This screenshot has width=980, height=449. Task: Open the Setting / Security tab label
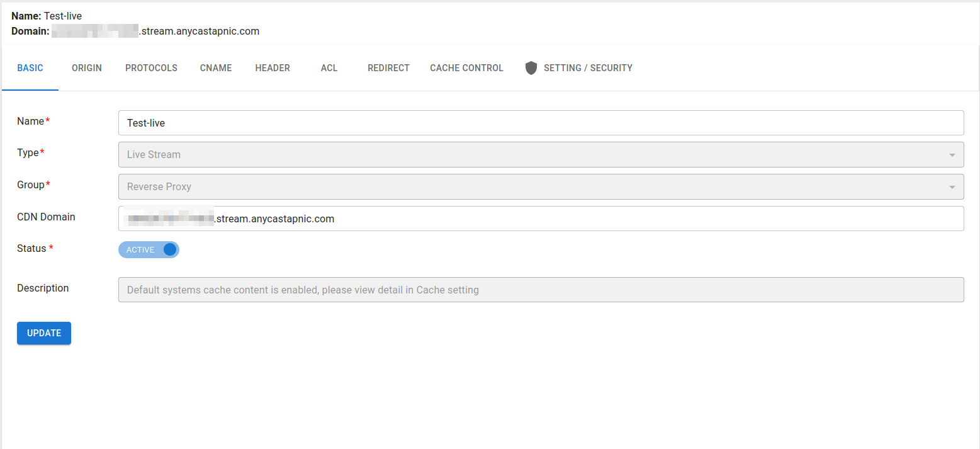[x=588, y=68]
